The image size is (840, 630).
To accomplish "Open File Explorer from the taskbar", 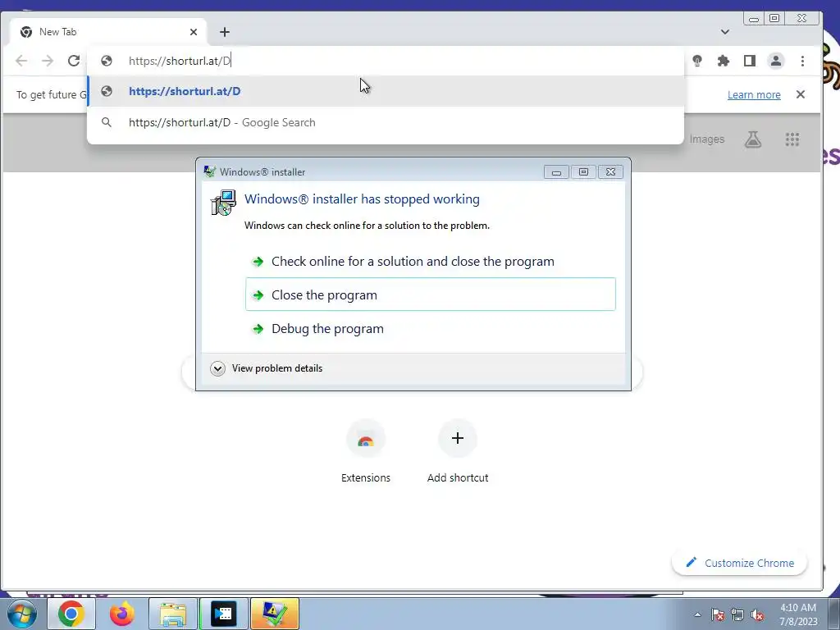I will coord(173,614).
